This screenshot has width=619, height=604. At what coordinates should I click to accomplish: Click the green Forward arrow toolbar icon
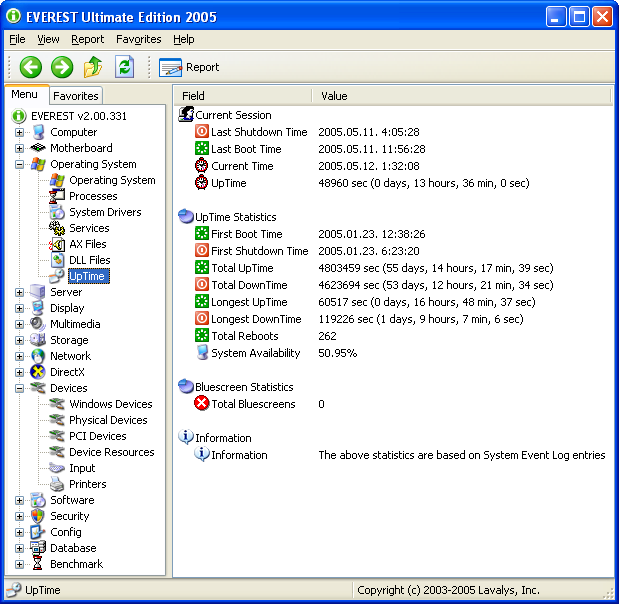[62, 67]
